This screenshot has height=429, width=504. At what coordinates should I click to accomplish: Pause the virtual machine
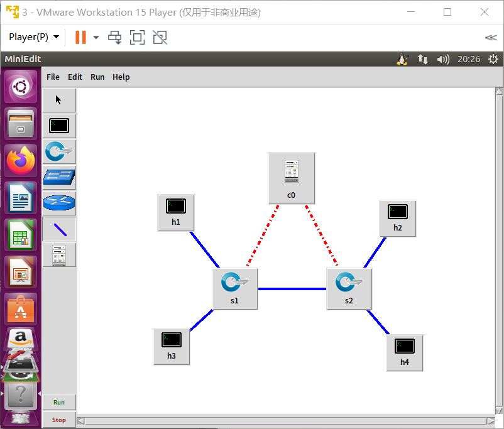click(80, 37)
